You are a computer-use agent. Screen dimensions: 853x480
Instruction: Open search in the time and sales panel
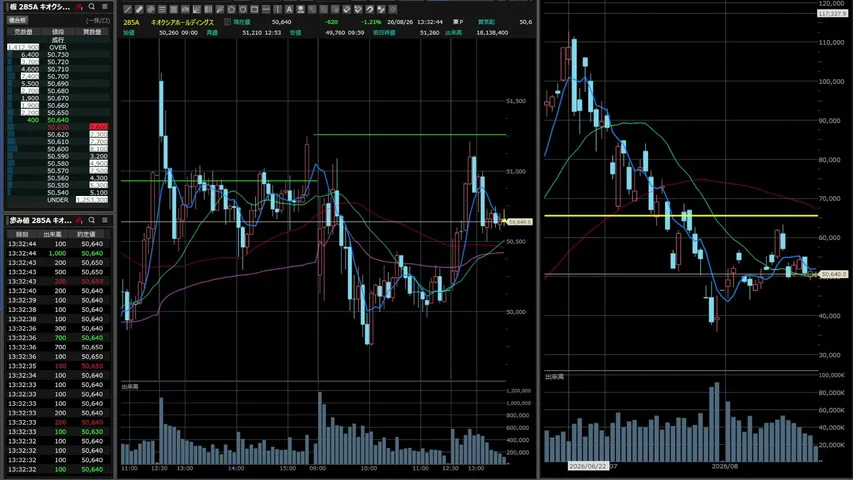(91, 220)
